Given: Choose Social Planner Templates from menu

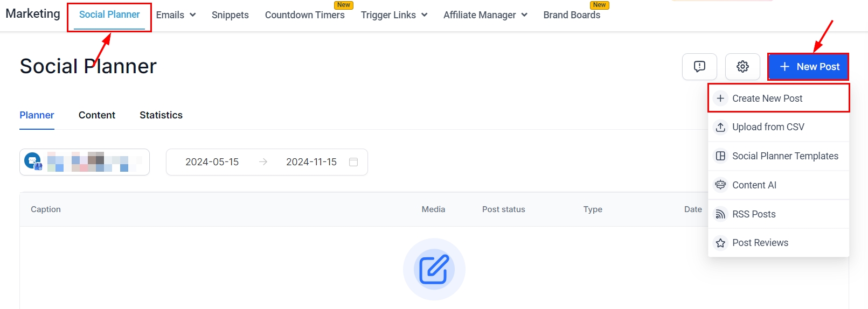Looking at the screenshot, I should (x=785, y=156).
